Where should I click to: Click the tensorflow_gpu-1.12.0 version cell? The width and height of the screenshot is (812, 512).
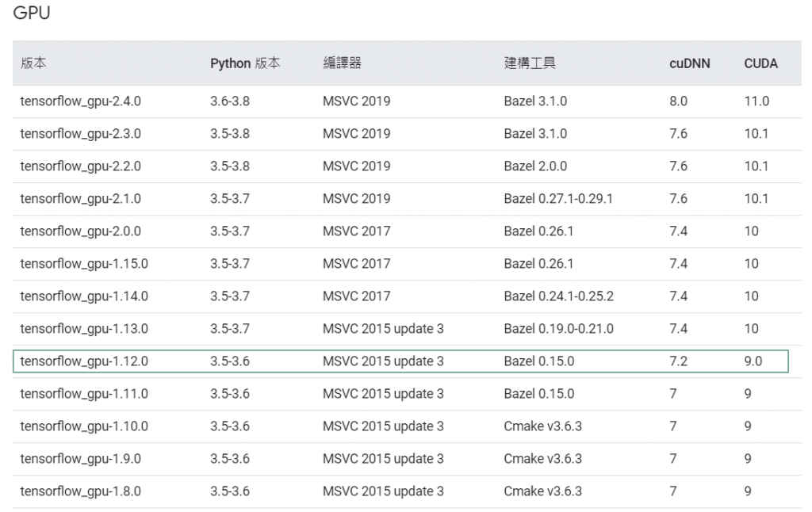click(x=84, y=361)
